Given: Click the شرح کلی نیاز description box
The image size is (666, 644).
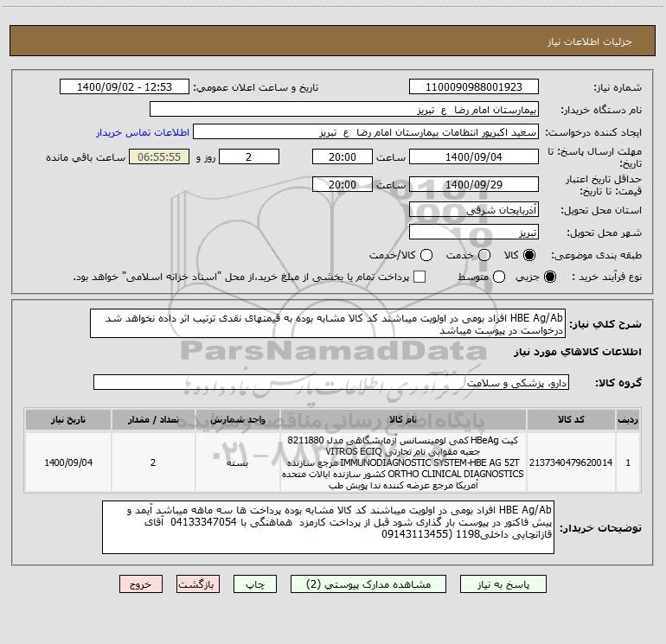Looking at the screenshot, I should tap(328, 323).
